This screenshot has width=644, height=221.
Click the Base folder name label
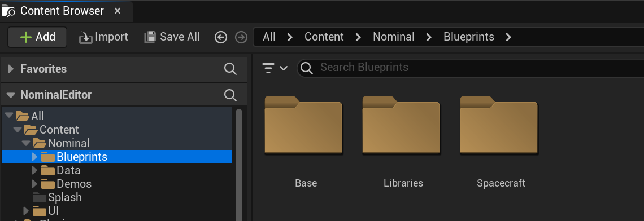pos(306,183)
